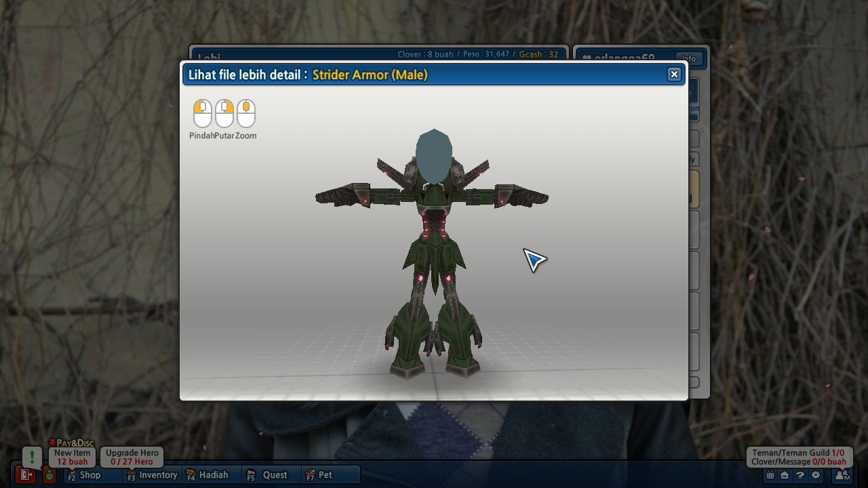The image size is (868, 488).
Task: Click the green keypad icon beside exit
Action: click(x=50, y=476)
